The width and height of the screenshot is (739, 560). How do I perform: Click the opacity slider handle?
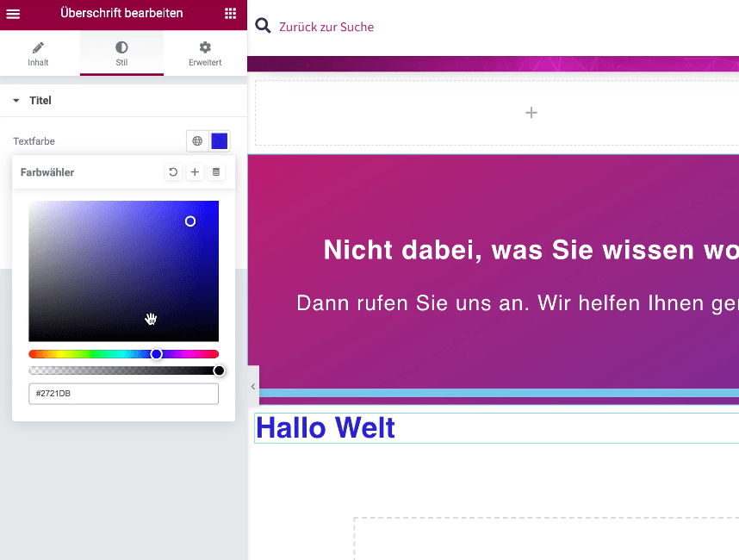click(x=219, y=370)
